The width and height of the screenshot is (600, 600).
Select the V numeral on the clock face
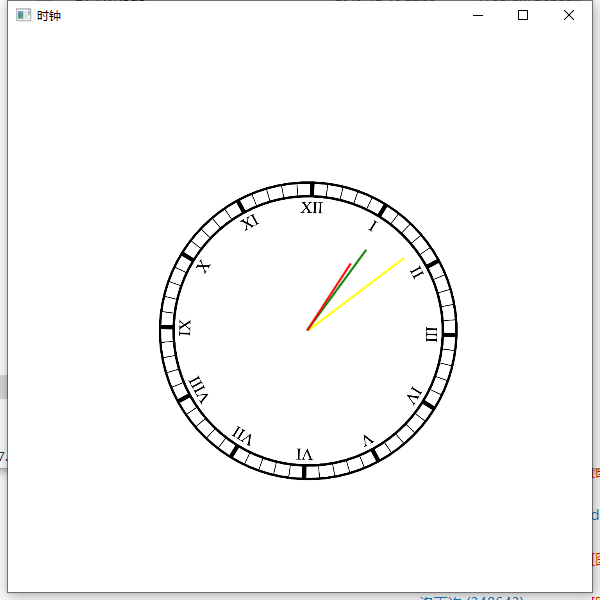368,440
